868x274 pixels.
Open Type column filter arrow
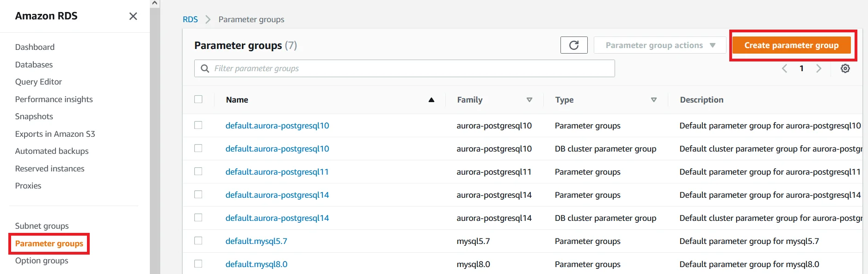pyautogui.click(x=654, y=100)
